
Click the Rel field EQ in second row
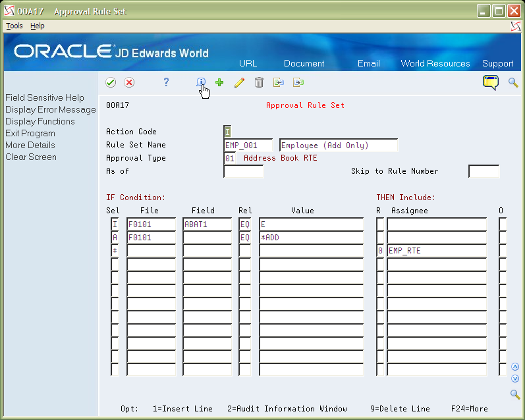[x=245, y=238]
